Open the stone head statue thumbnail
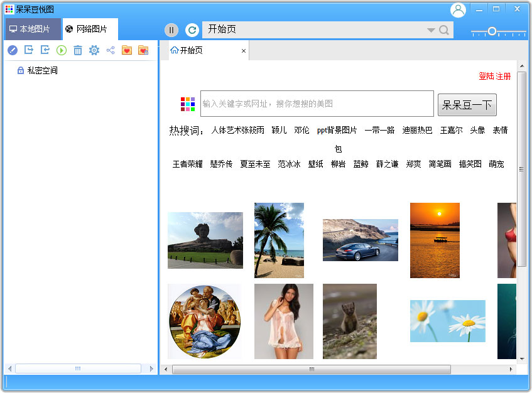The width and height of the screenshot is (532, 393). tap(205, 240)
